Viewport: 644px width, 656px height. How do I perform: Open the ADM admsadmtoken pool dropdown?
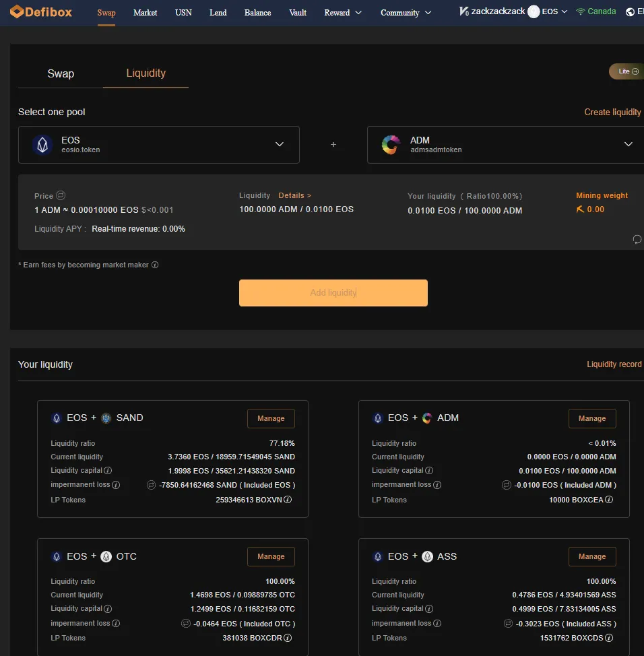(505, 145)
